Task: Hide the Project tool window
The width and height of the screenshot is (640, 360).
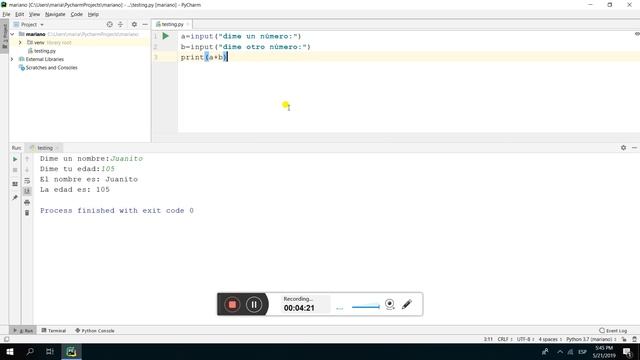Action: [x=145, y=24]
